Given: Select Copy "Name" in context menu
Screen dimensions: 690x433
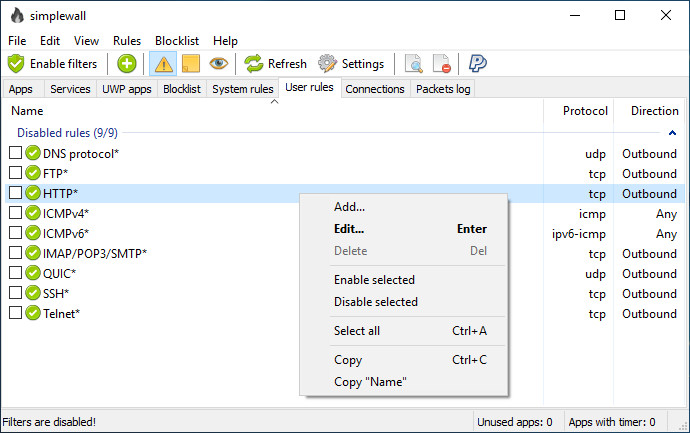Looking at the screenshot, I should pos(370,382).
